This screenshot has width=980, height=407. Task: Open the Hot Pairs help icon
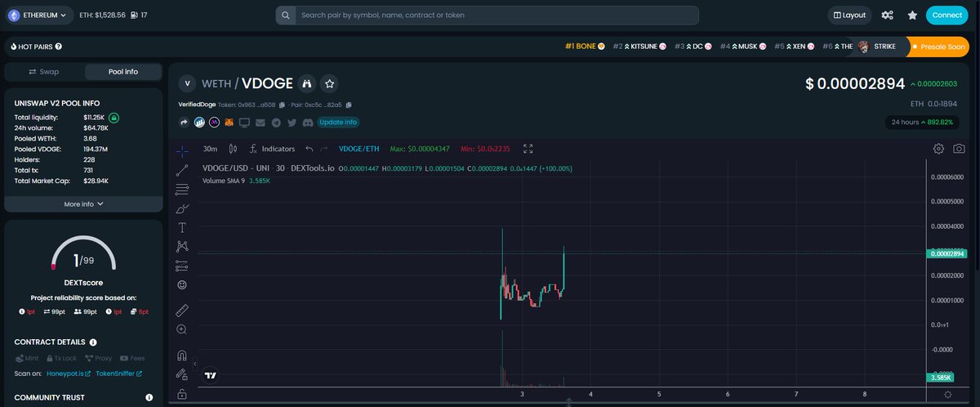59,47
